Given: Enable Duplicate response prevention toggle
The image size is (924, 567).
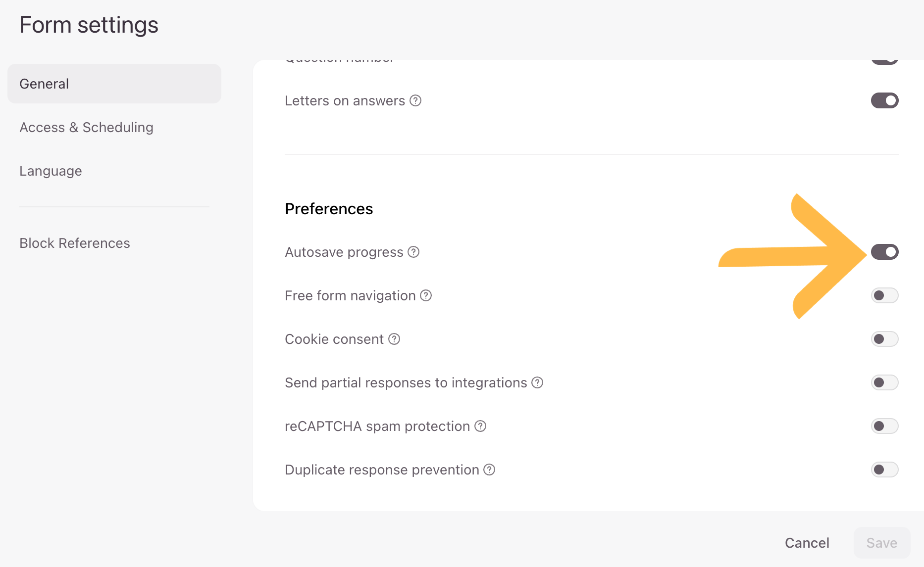Looking at the screenshot, I should point(884,470).
